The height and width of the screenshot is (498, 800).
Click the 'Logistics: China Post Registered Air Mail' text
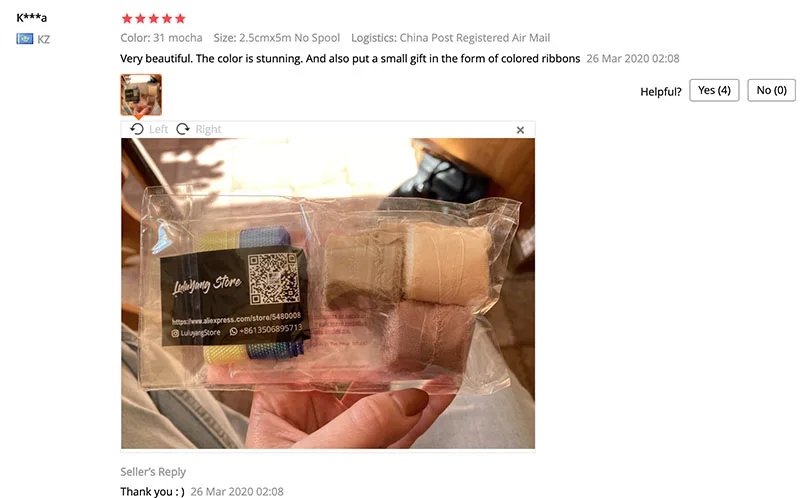451,38
